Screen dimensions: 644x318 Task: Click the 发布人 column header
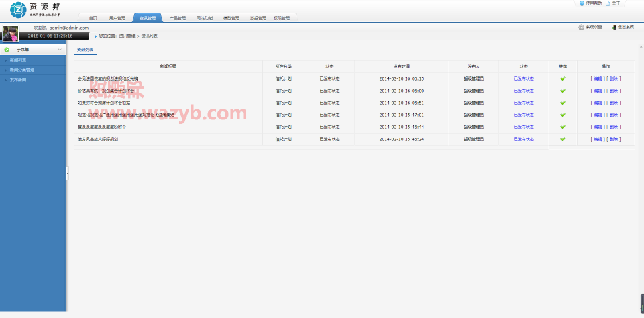[x=474, y=66]
